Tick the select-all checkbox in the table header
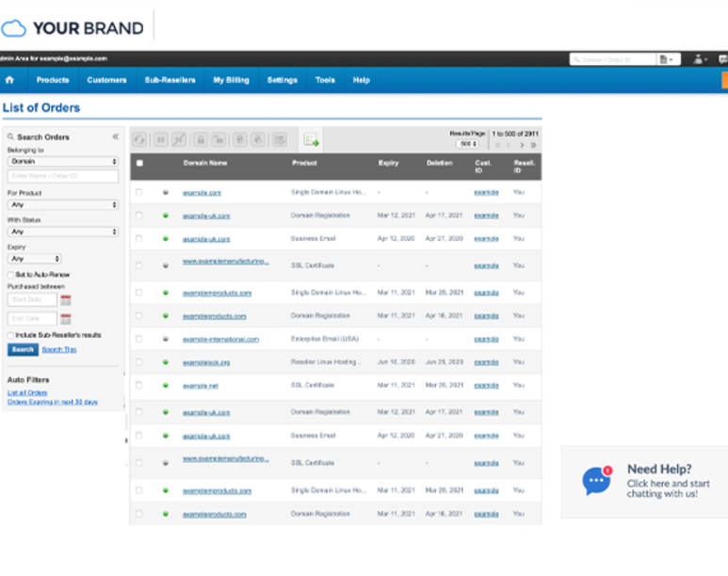This screenshot has width=728, height=576. click(x=140, y=163)
